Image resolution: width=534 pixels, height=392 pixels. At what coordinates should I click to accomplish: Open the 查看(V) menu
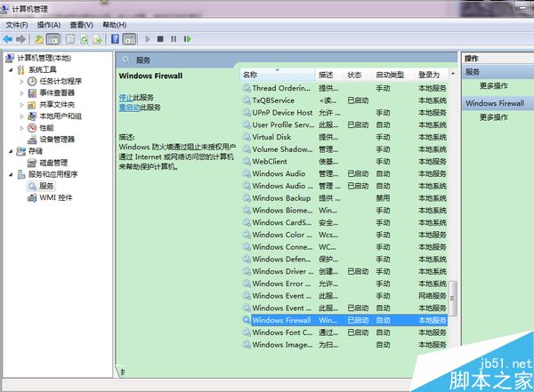[81, 25]
